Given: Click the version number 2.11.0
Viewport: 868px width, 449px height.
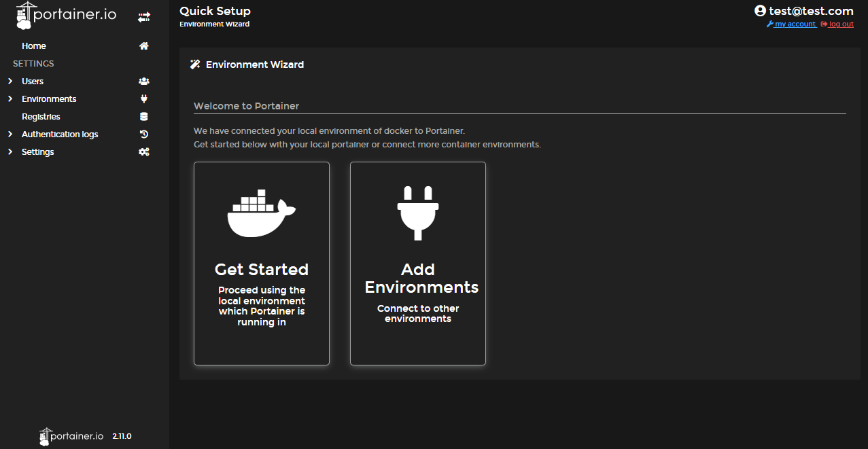Looking at the screenshot, I should click(x=122, y=436).
